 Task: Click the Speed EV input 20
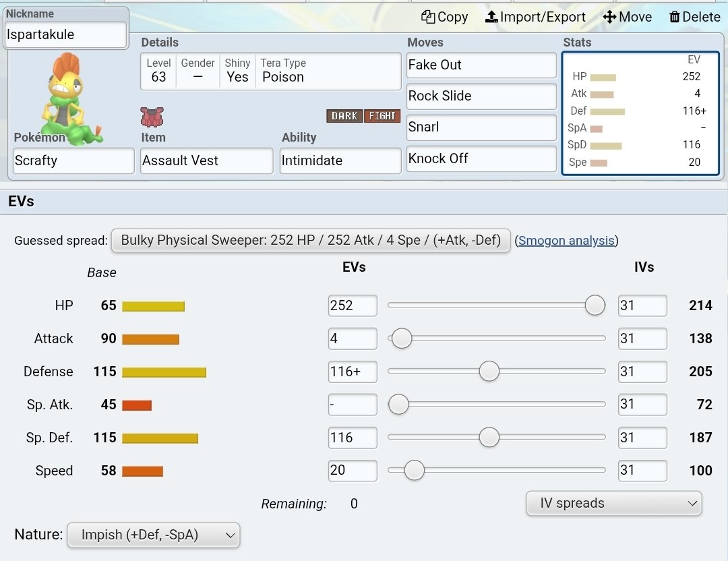pos(353,471)
